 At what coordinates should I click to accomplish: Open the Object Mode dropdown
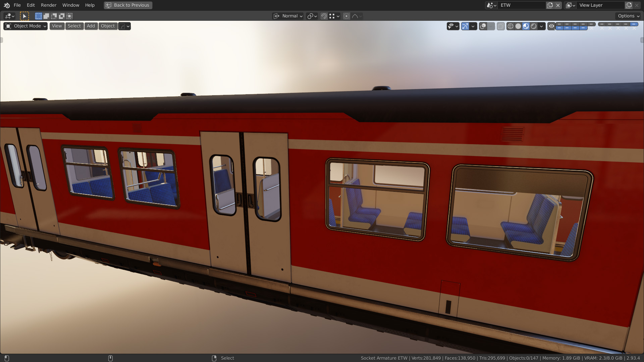[25, 26]
